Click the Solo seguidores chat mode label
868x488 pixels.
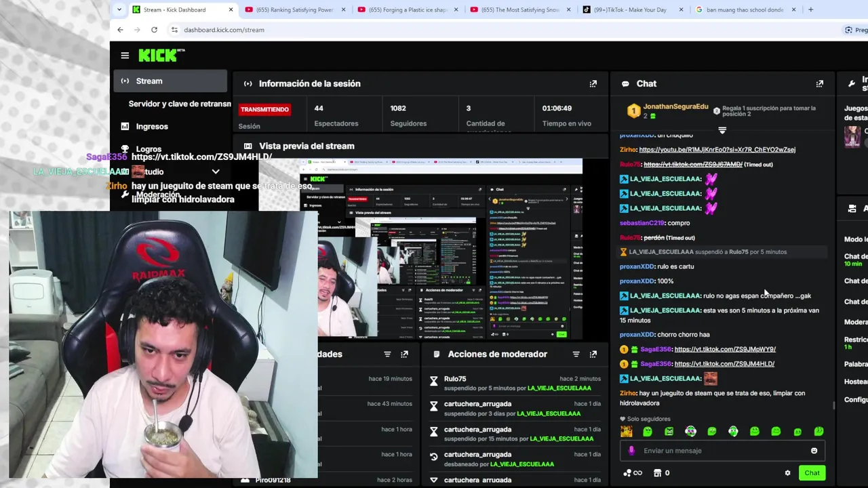point(645,419)
